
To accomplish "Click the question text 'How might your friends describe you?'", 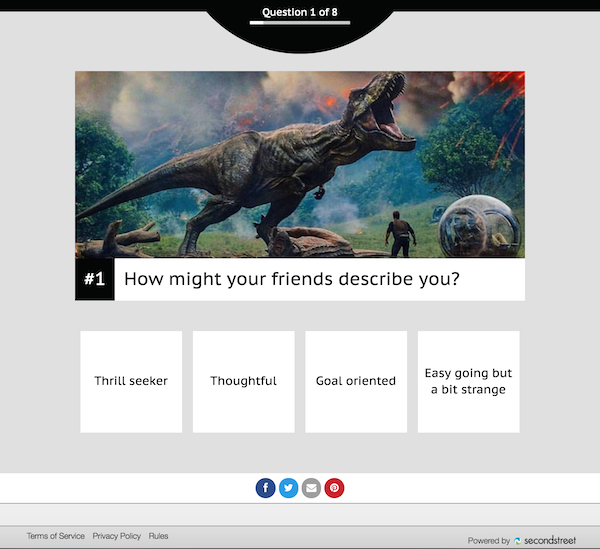I will [292, 279].
